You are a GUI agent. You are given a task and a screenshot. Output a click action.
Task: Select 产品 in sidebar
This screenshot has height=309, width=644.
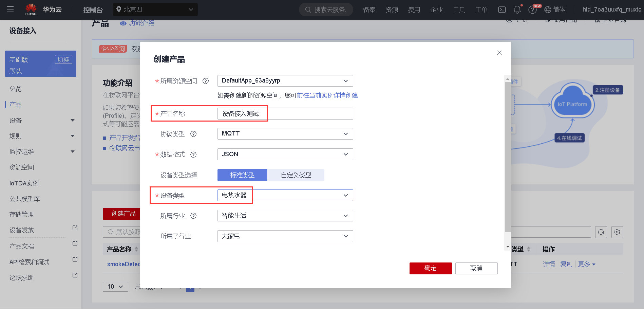pos(16,105)
